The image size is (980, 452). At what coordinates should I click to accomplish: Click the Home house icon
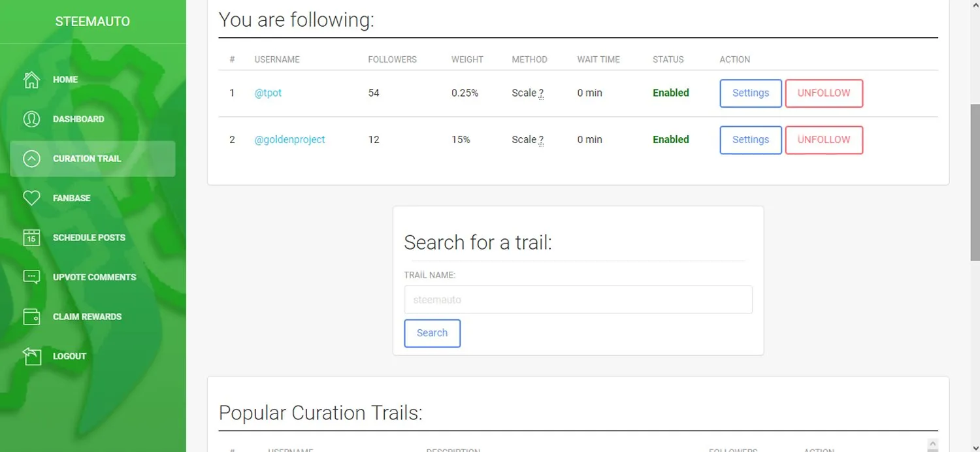click(x=31, y=80)
